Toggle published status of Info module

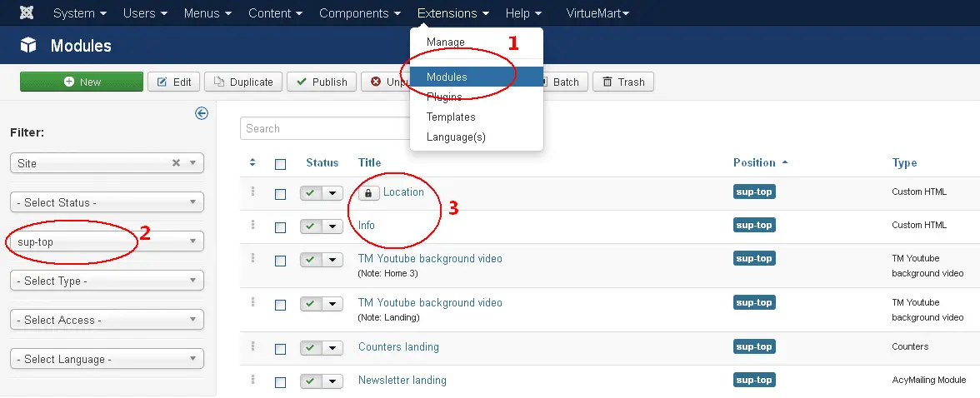point(312,226)
